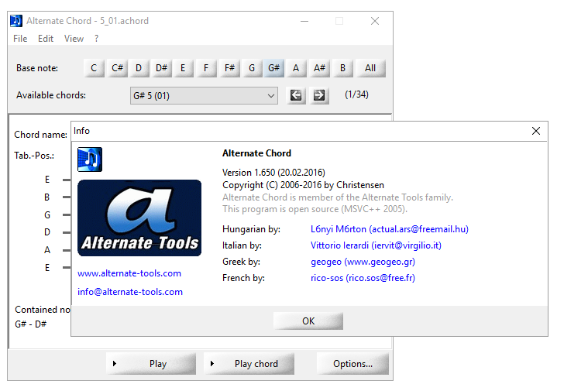Screen dimensions: 588x391
Task: Click the contained notes G# - D# text
Action: [x=31, y=324]
